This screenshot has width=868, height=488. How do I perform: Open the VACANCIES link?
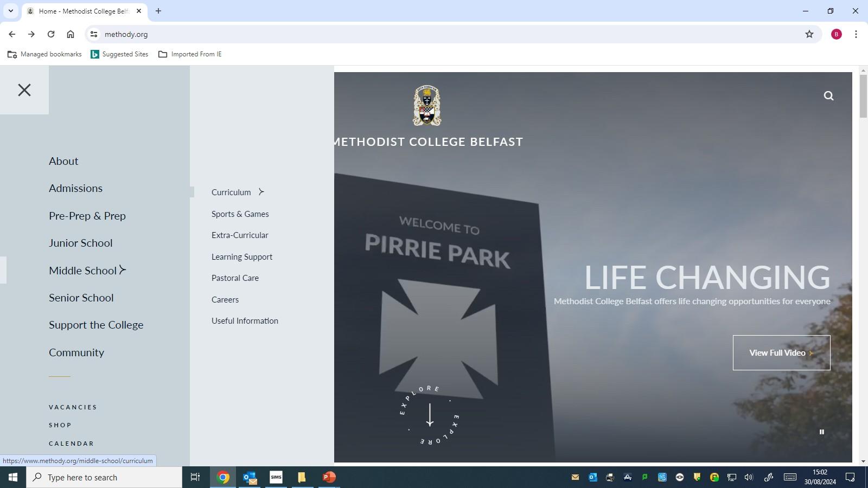click(x=73, y=407)
